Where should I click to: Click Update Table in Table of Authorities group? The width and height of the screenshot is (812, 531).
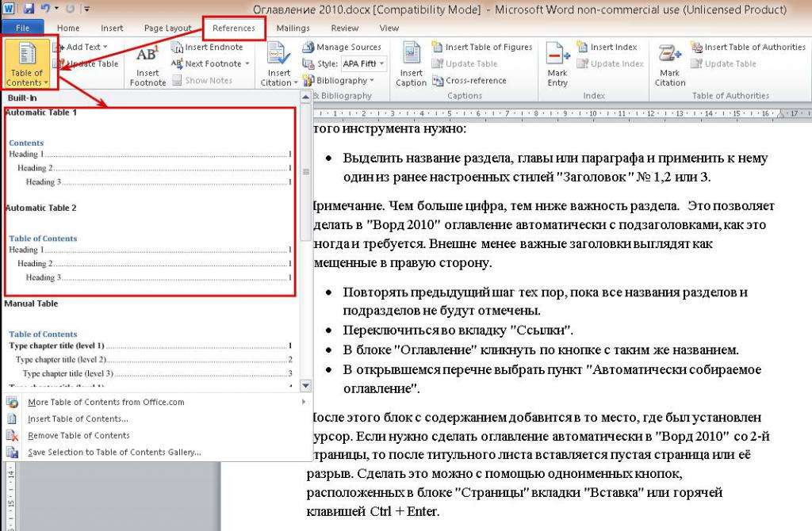click(x=723, y=63)
